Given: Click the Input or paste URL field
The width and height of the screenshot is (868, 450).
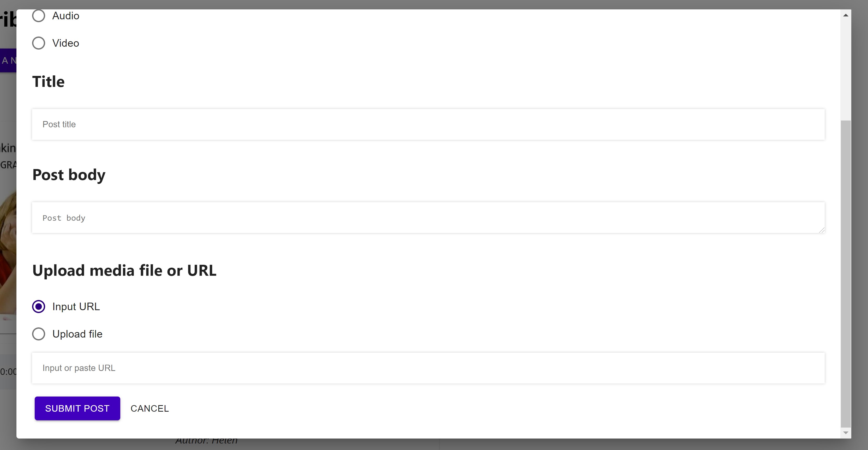Looking at the screenshot, I should [428, 368].
